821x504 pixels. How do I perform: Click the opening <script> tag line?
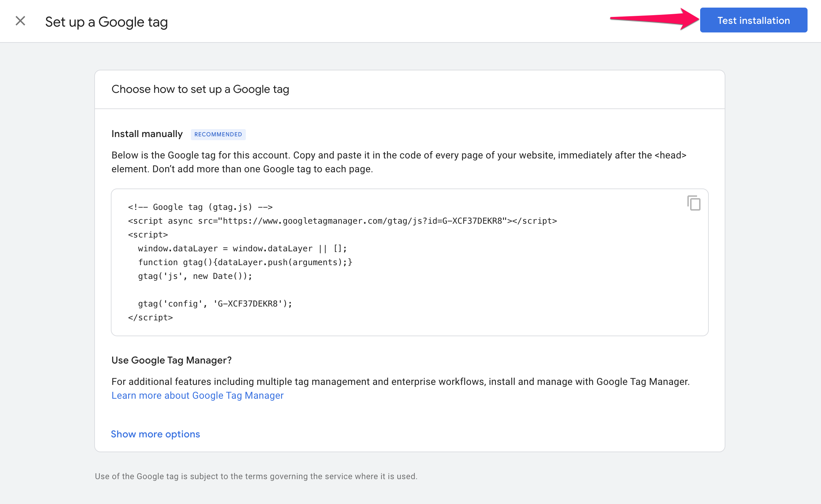coord(148,235)
